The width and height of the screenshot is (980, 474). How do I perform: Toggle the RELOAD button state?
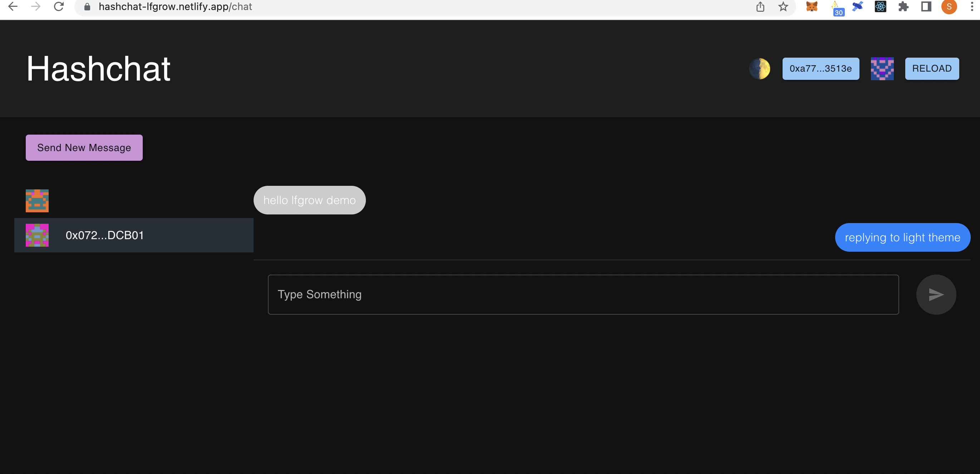[932, 68]
